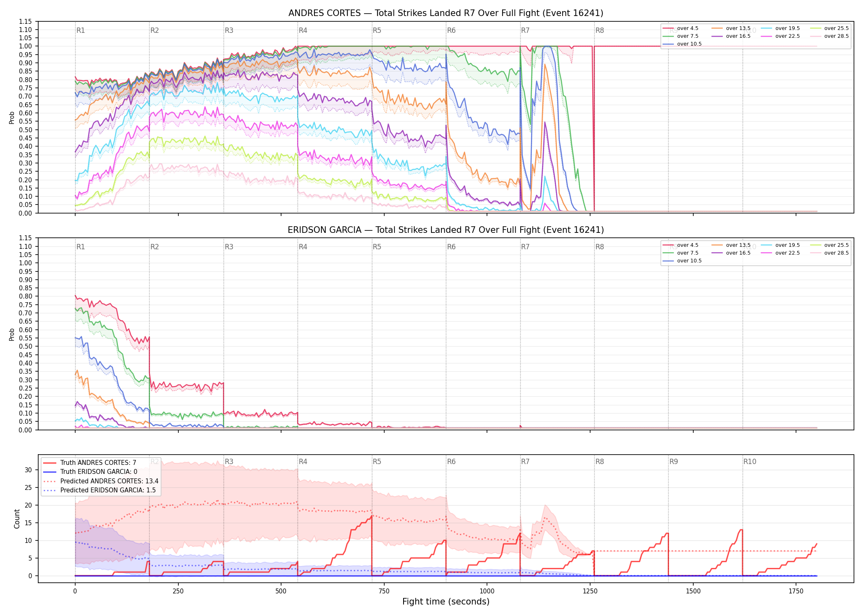The height and width of the screenshot is (616, 863).
Task: Click the 'Count' y-axis label
Action: coord(17,519)
